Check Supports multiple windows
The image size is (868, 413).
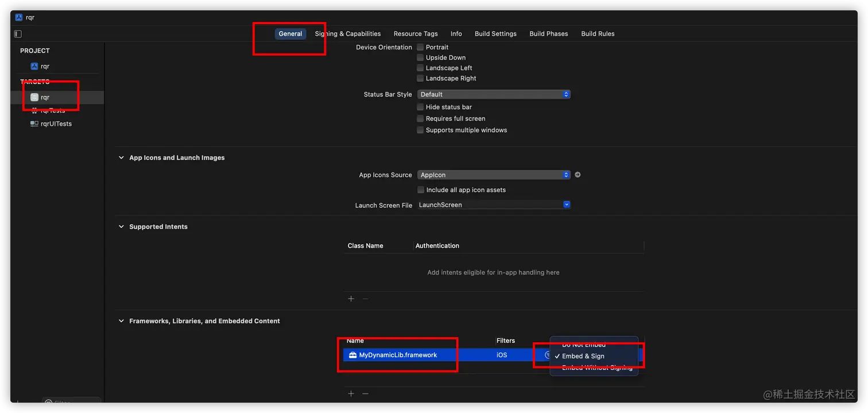tap(420, 130)
